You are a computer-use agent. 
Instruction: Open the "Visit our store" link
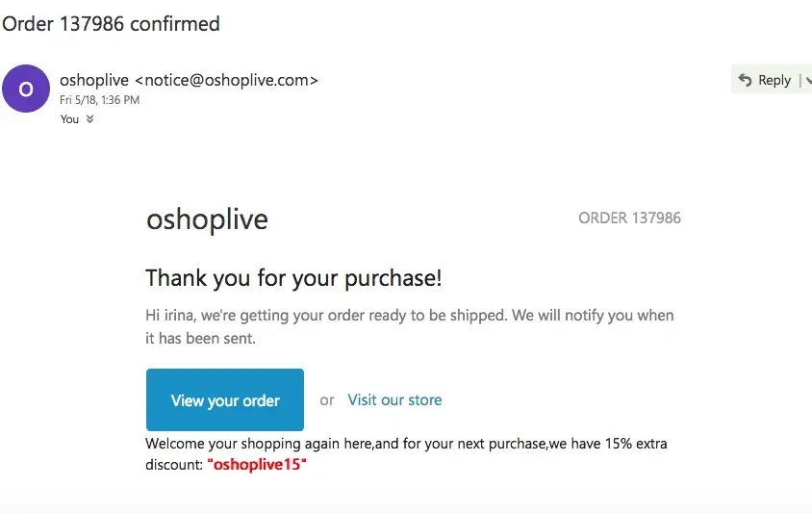[x=394, y=399]
